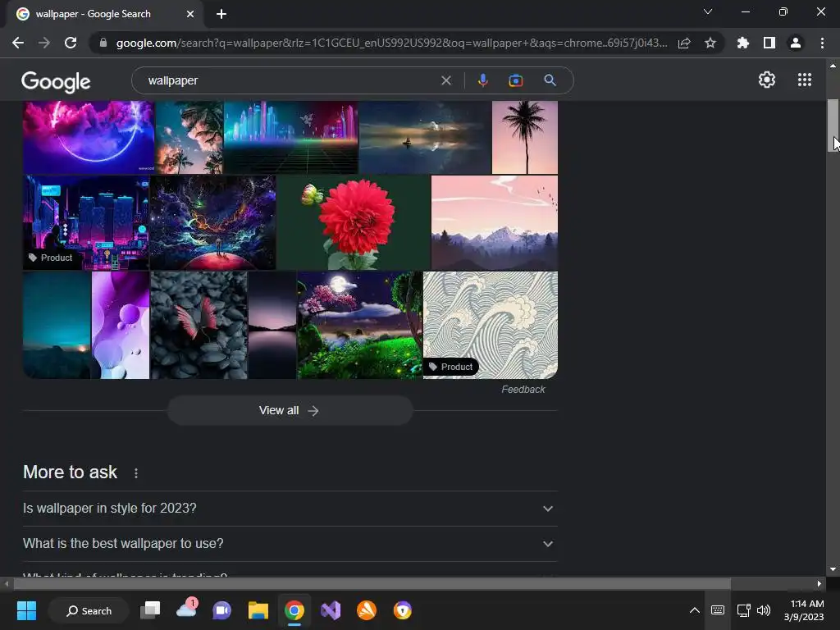Viewport: 840px width, 630px height.
Task: Submit search with the magnifier icon
Action: (550, 80)
